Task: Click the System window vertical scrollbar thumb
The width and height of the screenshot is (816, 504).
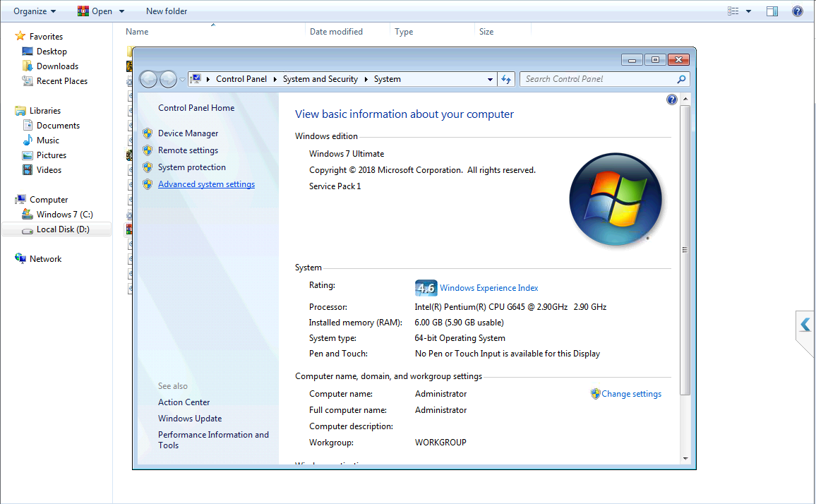Action: 684,250
